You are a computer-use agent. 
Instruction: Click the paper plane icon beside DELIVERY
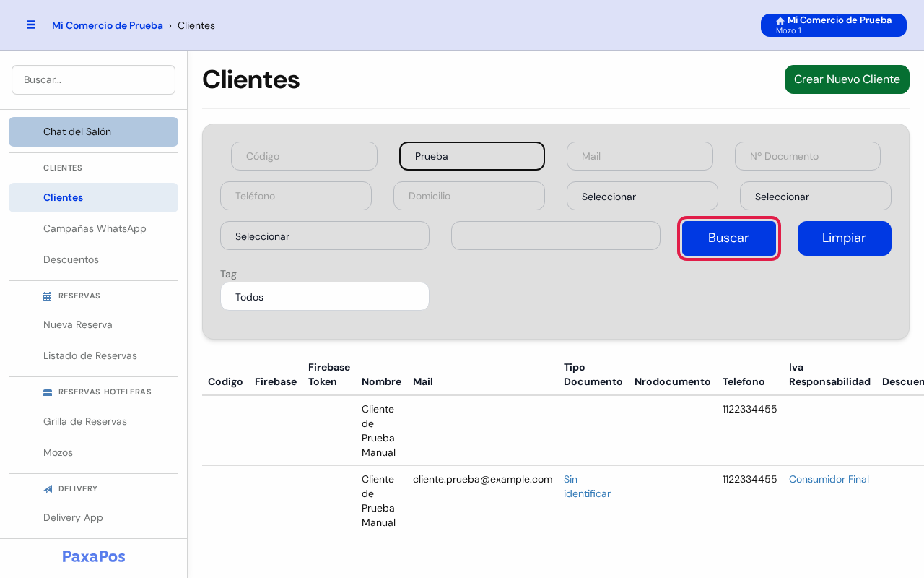(48, 489)
